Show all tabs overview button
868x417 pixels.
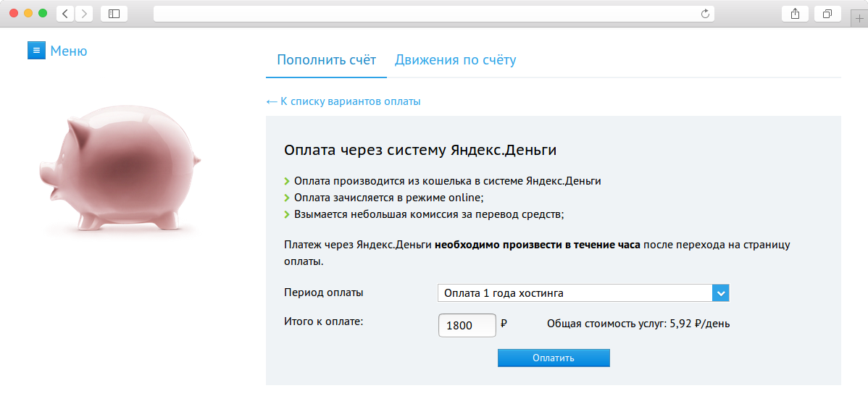tap(827, 14)
